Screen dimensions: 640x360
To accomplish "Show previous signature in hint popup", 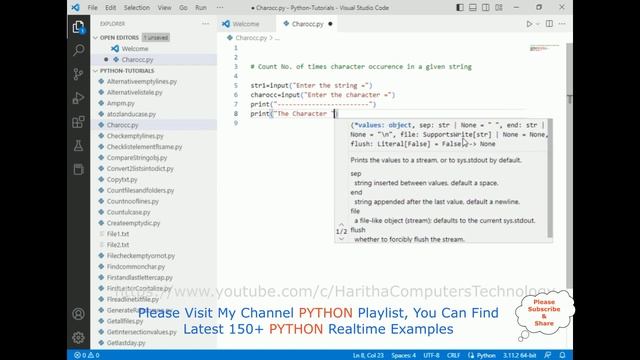I will point(341,224).
